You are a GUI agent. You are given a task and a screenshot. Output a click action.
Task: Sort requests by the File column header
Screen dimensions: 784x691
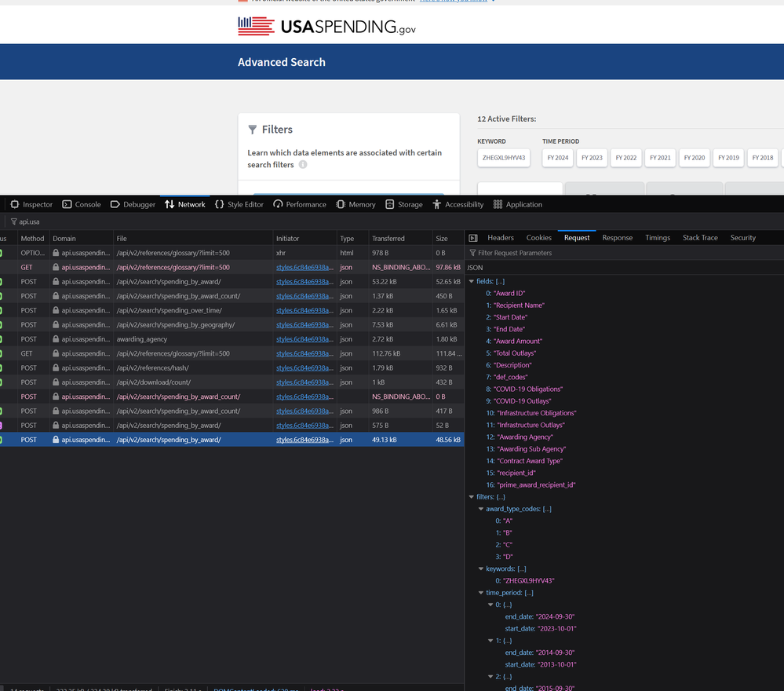click(193, 239)
